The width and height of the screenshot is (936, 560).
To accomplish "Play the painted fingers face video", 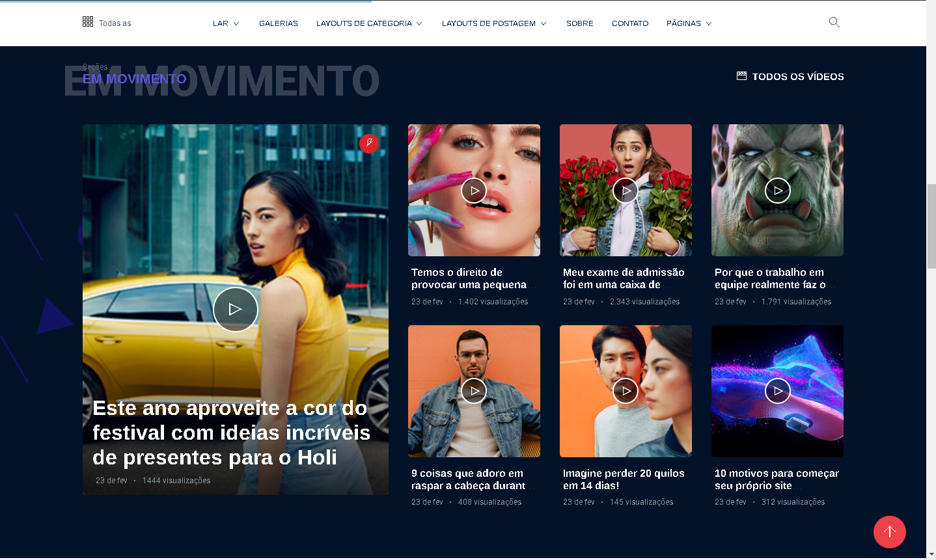I will 474,191.
